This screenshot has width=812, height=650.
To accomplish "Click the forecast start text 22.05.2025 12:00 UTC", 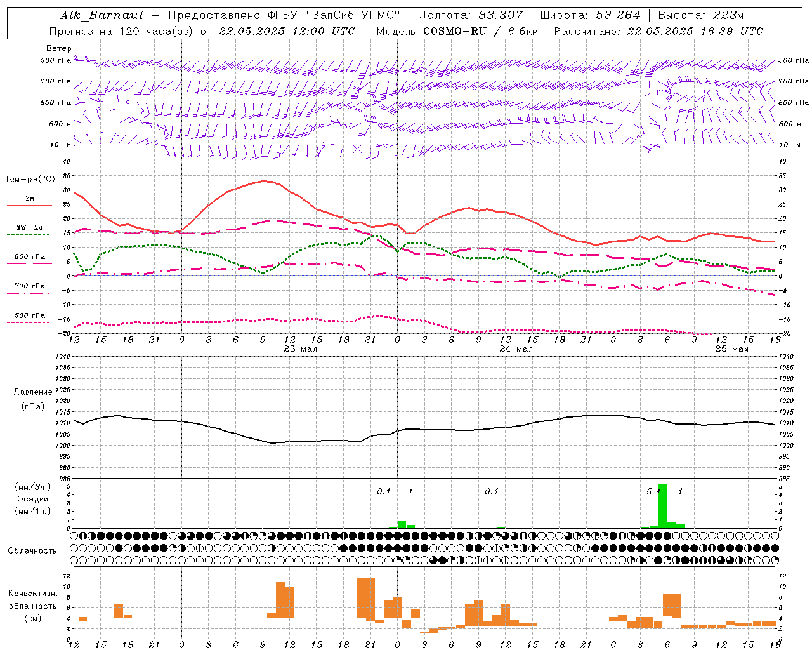I will pyautogui.click(x=287, y=31).
